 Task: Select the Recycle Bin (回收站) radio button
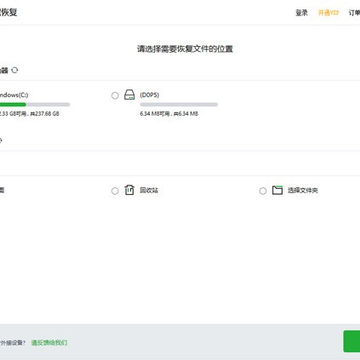(115, 191)
